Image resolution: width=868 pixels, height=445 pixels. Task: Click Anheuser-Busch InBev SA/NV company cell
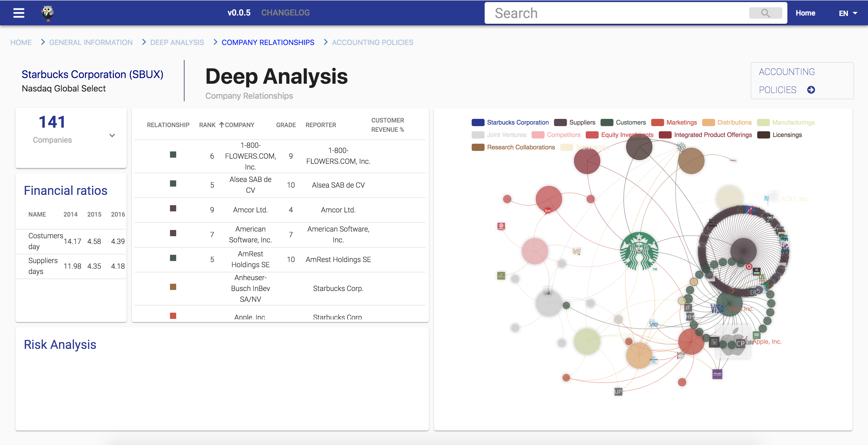tap(250, 288)
